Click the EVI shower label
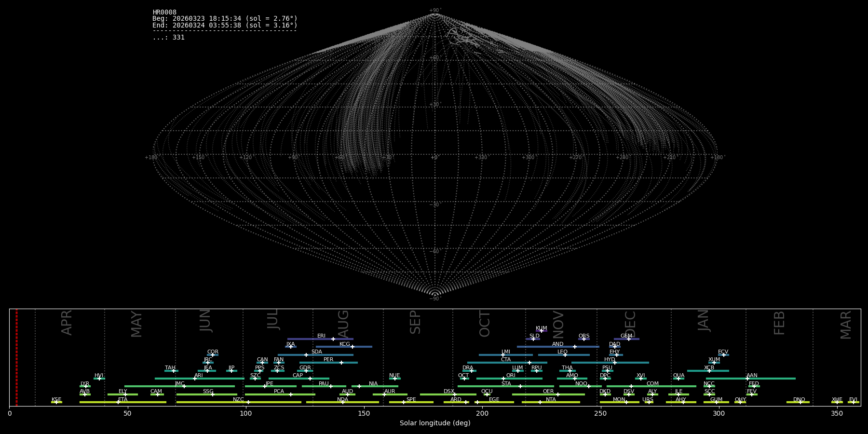868x434 pixels. point(853,400)
